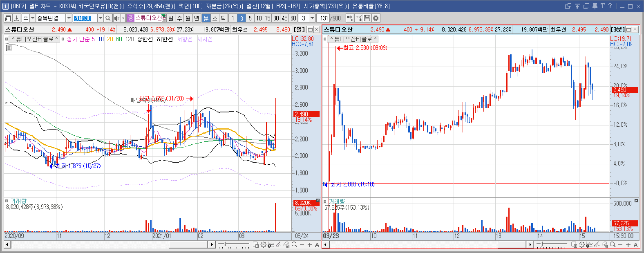Click the right scroll arrow under the 3-minute chart

click(530, 245)
